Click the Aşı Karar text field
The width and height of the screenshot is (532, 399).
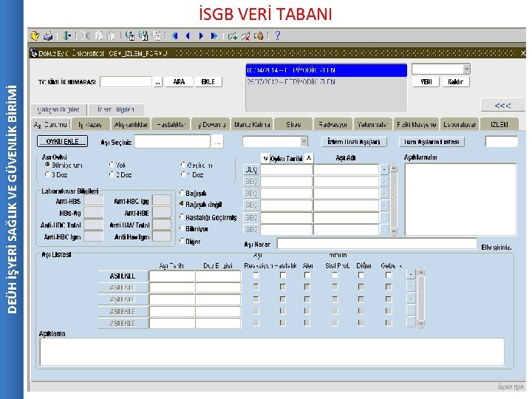pyautogui.click(x=377, y=244)
